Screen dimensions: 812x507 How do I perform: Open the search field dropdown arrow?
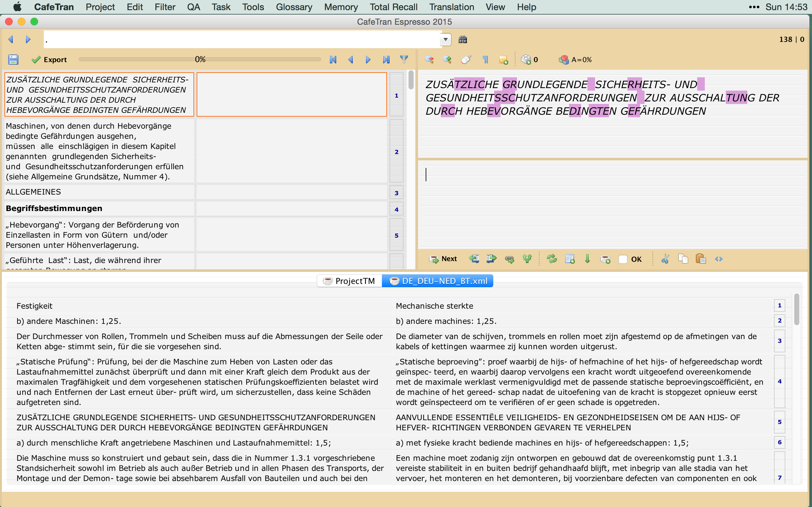tap(445, 40)
